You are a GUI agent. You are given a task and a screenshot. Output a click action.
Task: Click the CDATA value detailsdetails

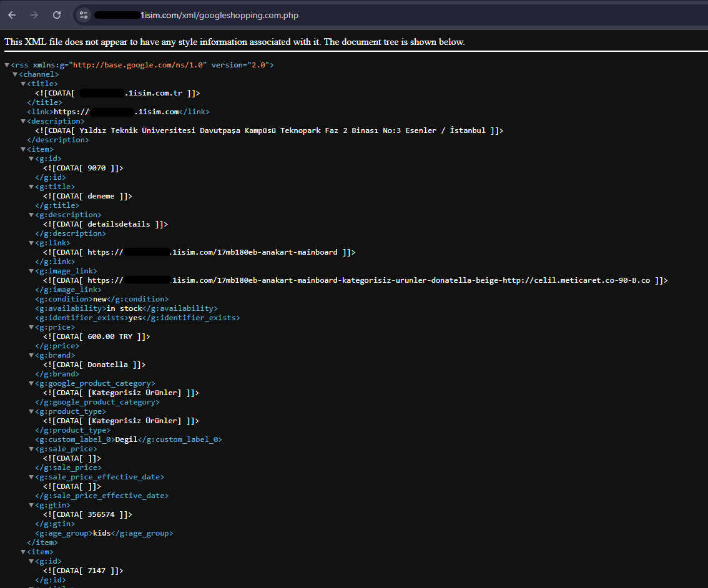pyautogui.click(x=119, y=224)
